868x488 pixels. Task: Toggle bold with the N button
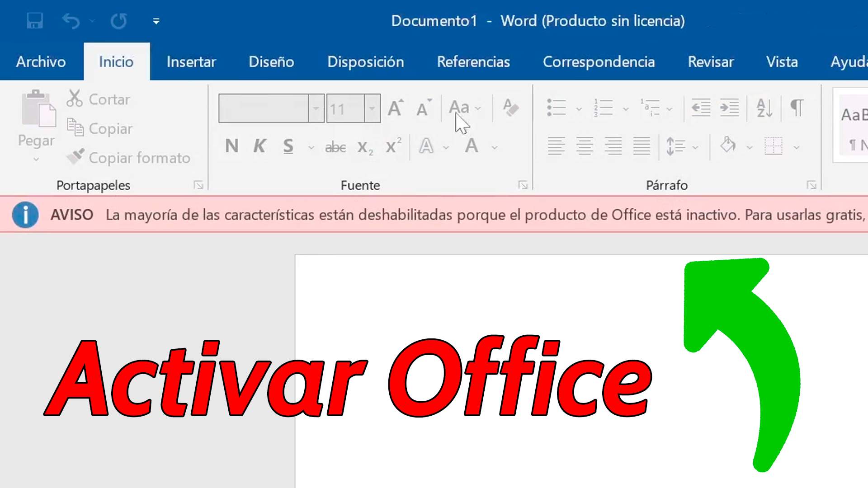pyautogui.click(x=231, y=145)
